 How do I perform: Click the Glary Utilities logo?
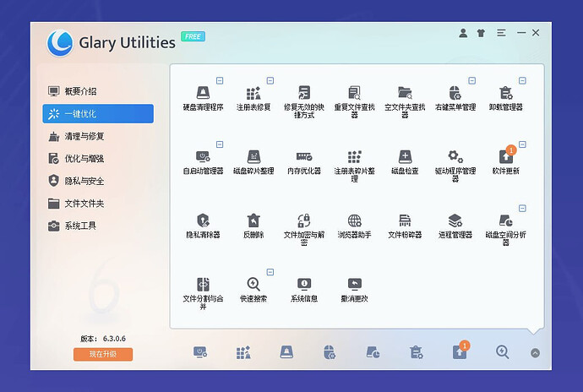(x=60, y=43)
